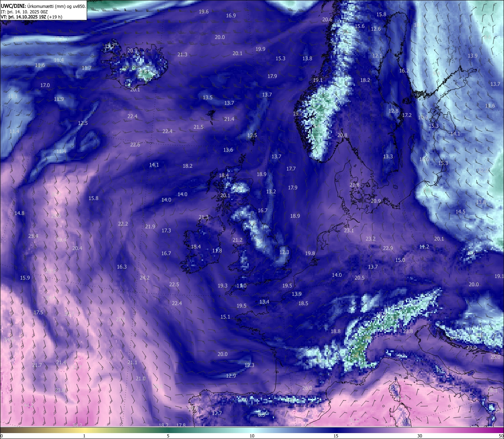Click the map value 20.4
This screenshot has height=439, width=504.
tap(77, 248)
